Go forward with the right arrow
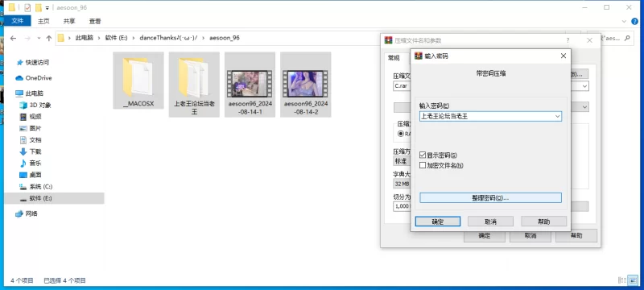This screenshot has height=290, width=644. pyautogui.click(x=27, y=38)
